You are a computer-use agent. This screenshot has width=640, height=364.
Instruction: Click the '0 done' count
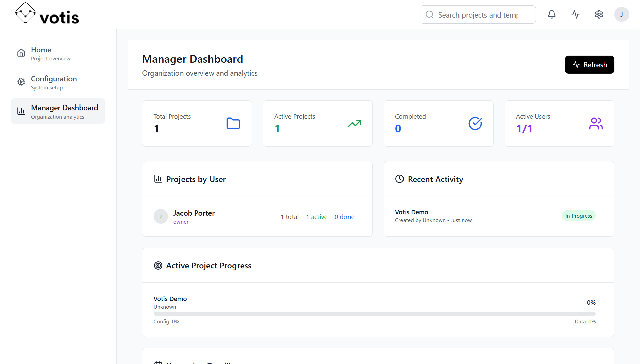point(344,217)
